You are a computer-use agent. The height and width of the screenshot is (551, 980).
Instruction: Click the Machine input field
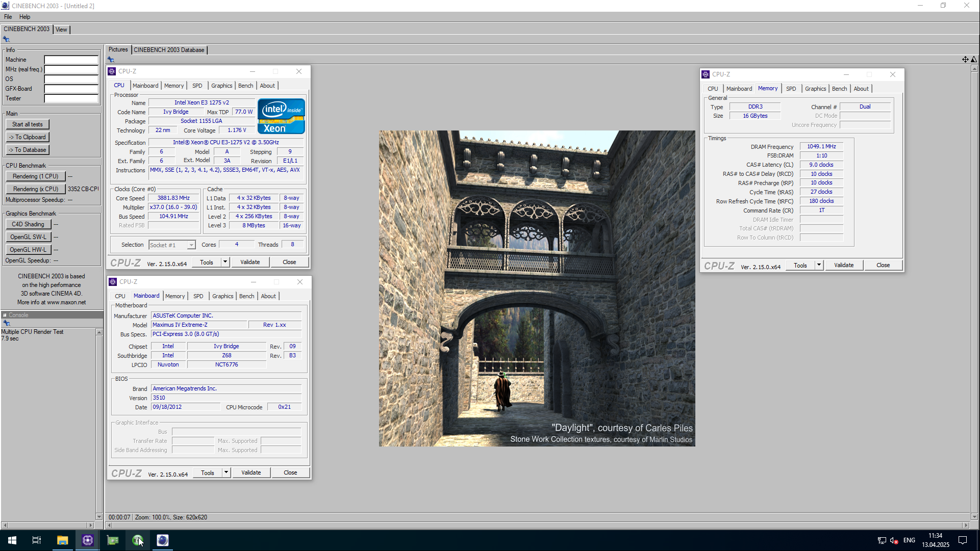[71, 60]
